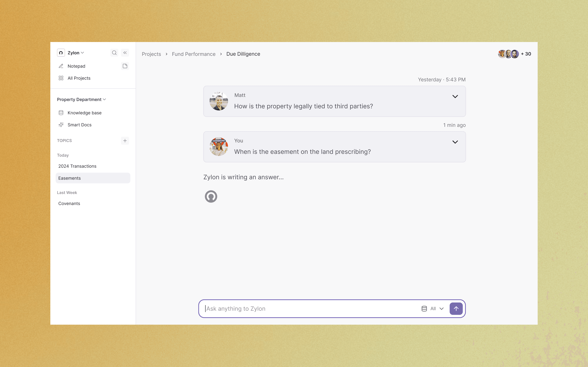Collapse the sidebar with double-chevron icon
The height and width of the screenshot is (367, 588).
tap(125, 53)
